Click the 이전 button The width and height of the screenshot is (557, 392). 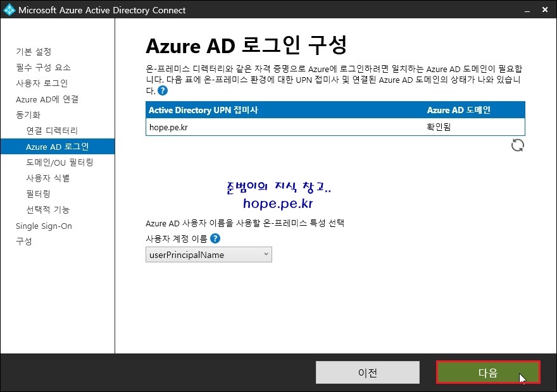(368, 372)
